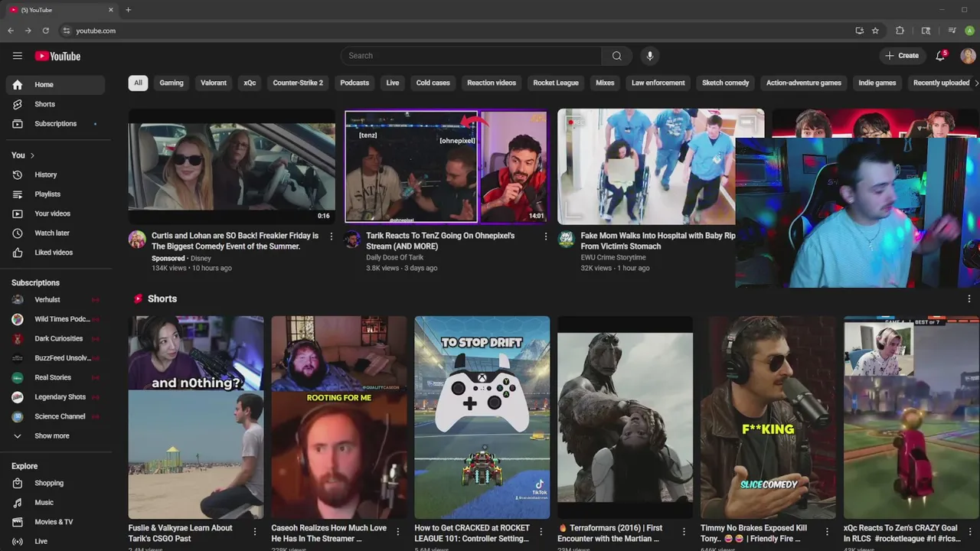Viewport: 980px width, 551px height.
Task: Show more filter chips with the right arrow
Action: pos(975,83)
